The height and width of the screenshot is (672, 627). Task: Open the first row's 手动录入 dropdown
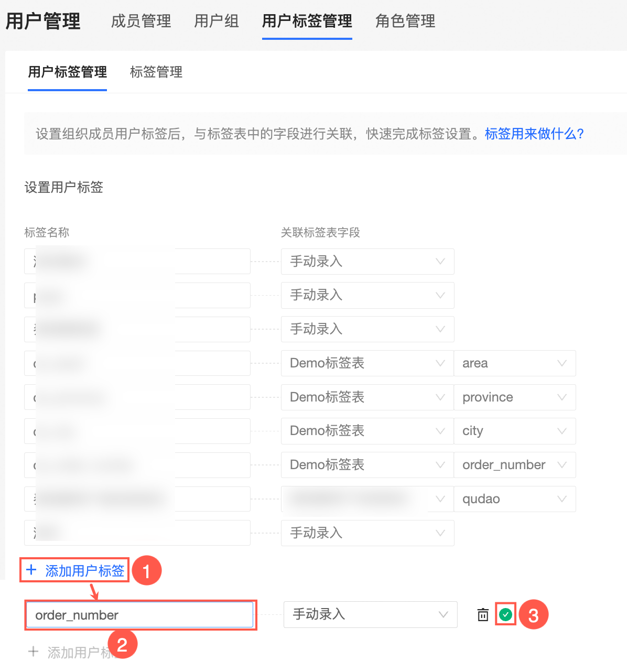point(367,262)
